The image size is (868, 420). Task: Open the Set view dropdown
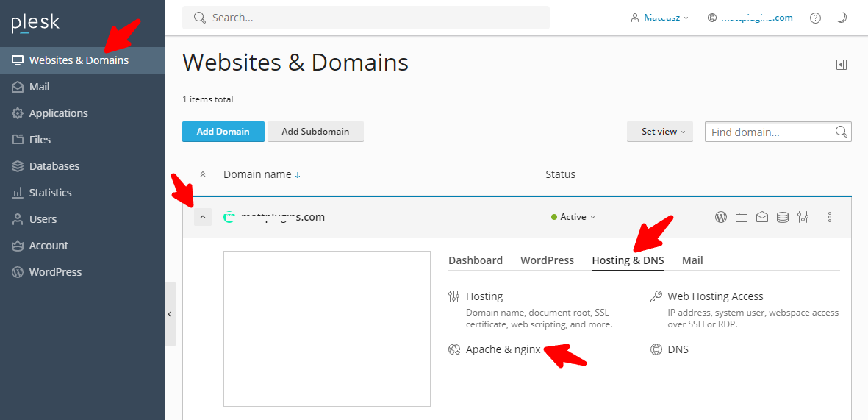(x=660, y=132)
